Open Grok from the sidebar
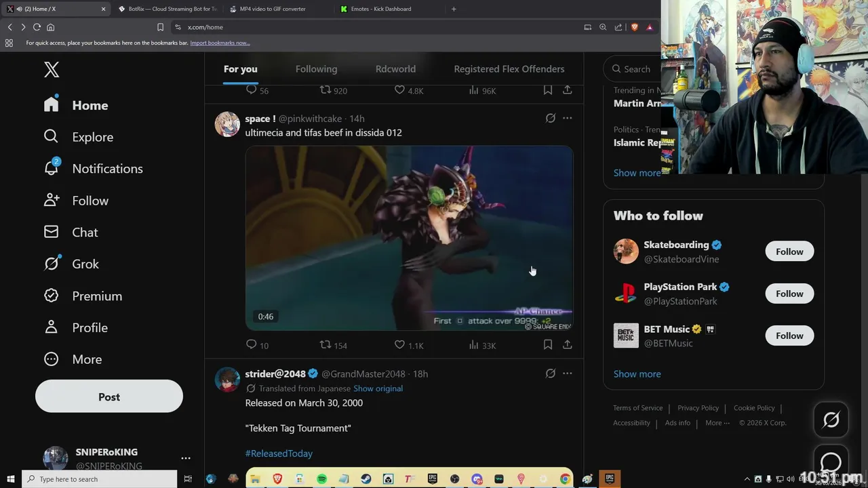 pyautogui.click(x=71, y=264)
